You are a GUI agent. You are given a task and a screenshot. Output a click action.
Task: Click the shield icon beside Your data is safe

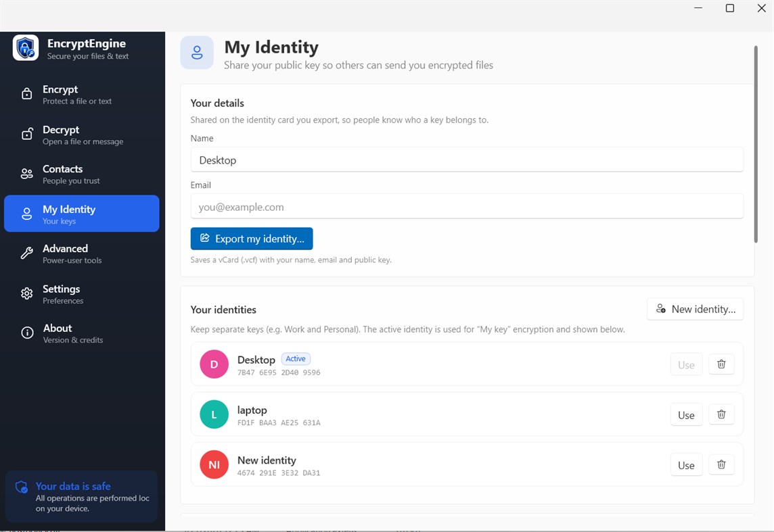22,487
